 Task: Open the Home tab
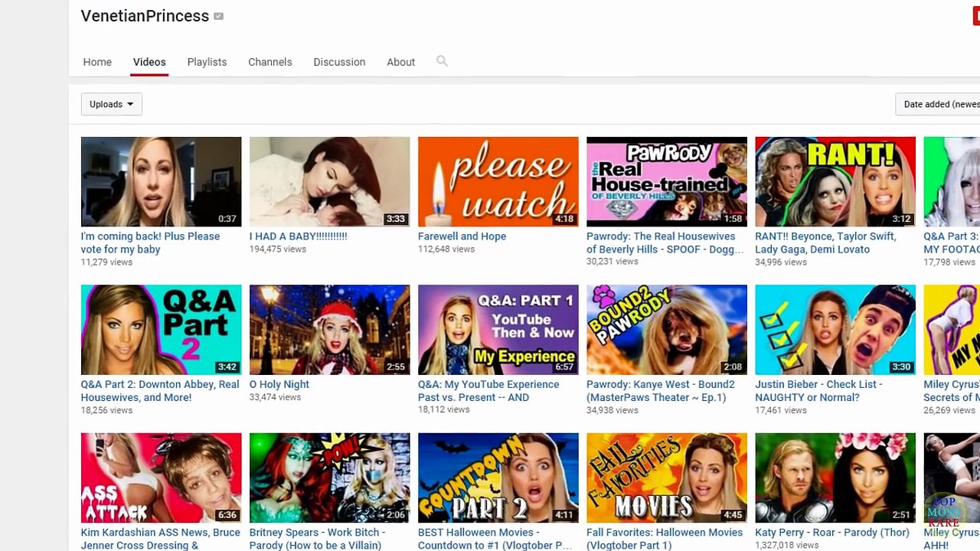97,62
